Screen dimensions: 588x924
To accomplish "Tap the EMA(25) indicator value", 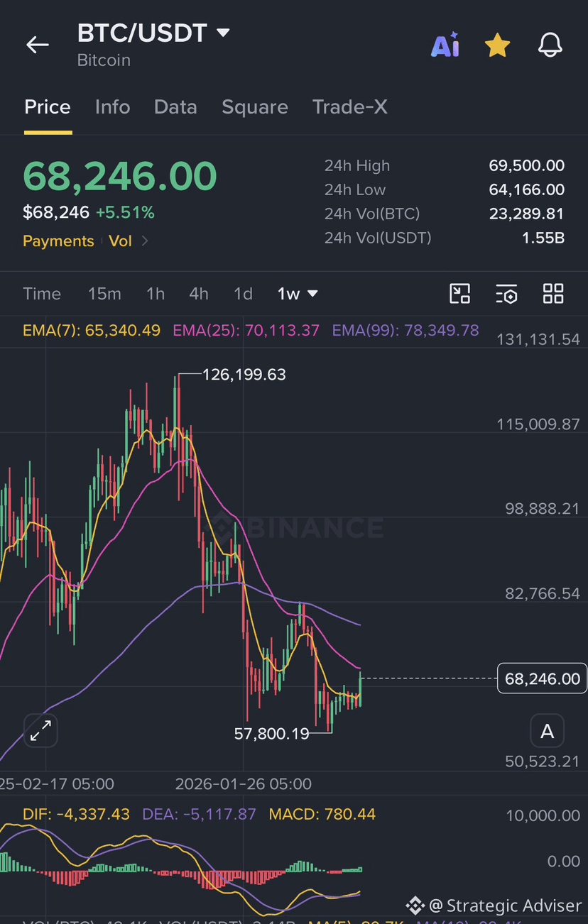I will [246, 330].
